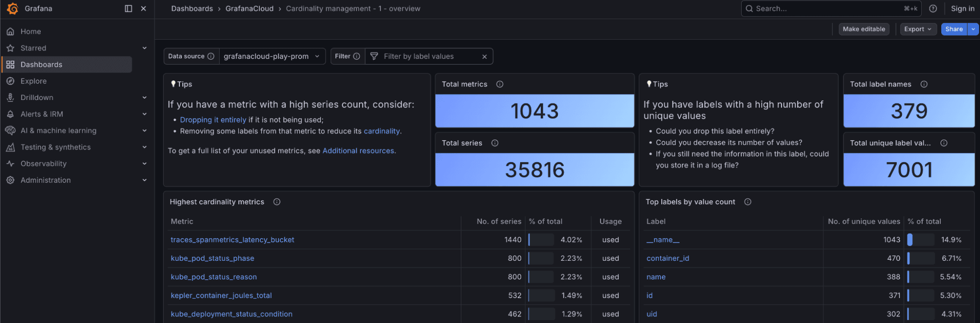Image resolution: width=980 pixels, height=323 pixels.
Task: Click Total series info icon
Action: pos(495,143)
